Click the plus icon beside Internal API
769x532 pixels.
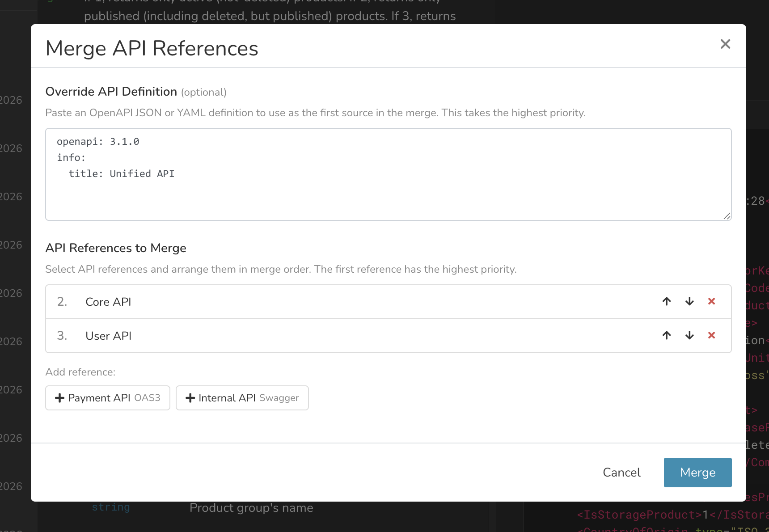(x=190, y=398)
